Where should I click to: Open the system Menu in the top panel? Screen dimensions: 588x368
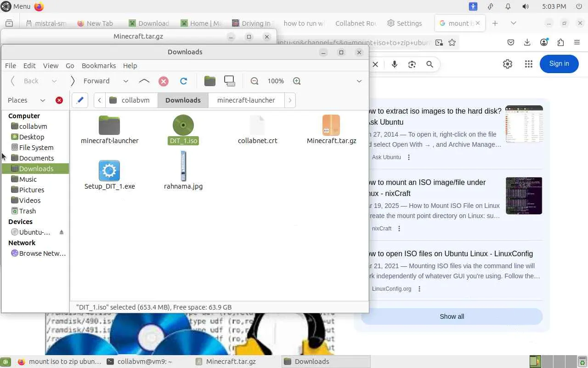click(x=16, y=6)
